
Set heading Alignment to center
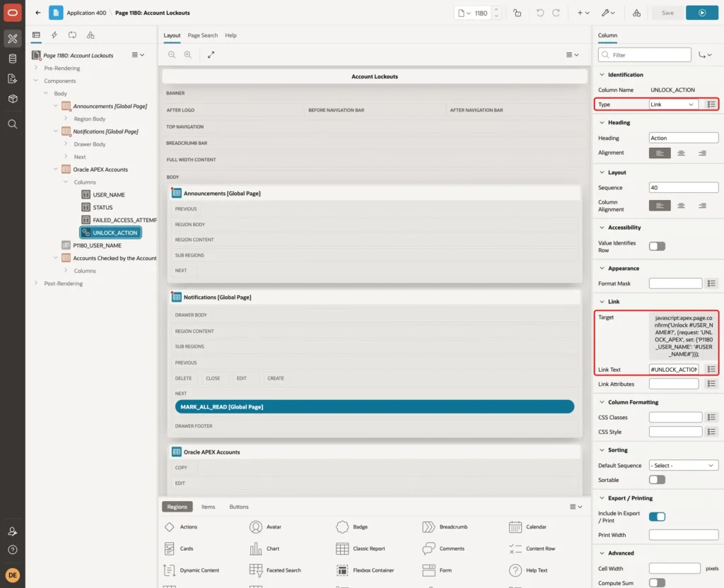[x=681, y=153]
